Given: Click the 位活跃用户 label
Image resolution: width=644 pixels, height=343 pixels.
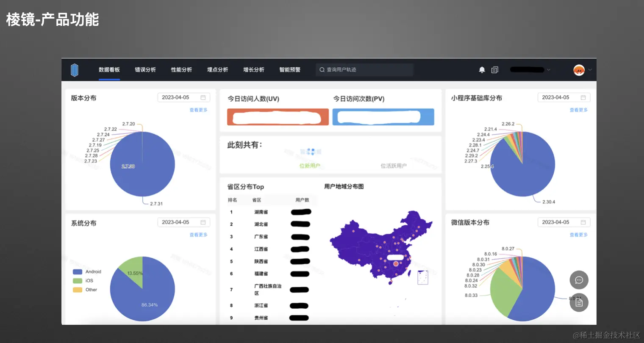Looking at the screenshot, I should click(394, 166).
